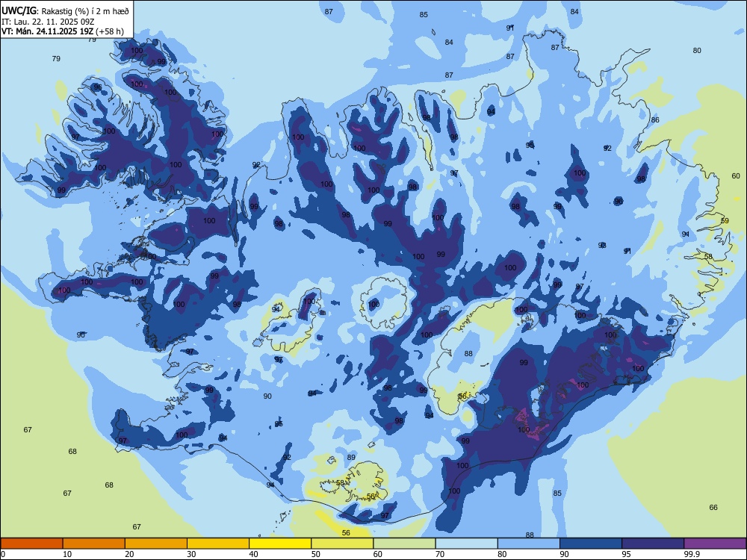Viewport: 747px width, 560px height.
Task: Click the legend scale label '10'
Action: (x=67, y=554)
